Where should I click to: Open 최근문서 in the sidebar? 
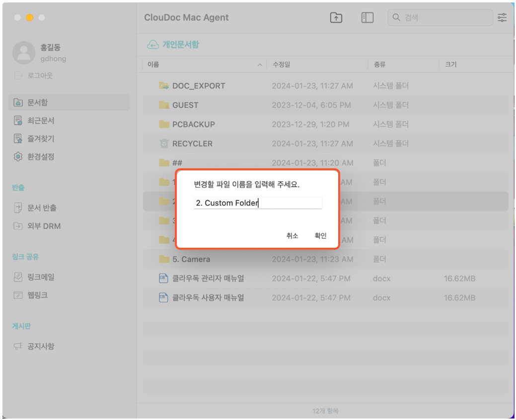pos(41,121)
